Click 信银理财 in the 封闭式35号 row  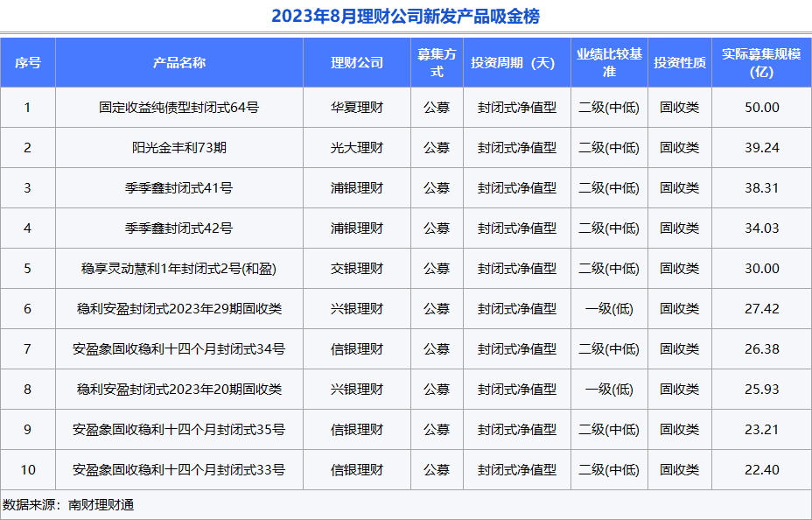point(357,429)
